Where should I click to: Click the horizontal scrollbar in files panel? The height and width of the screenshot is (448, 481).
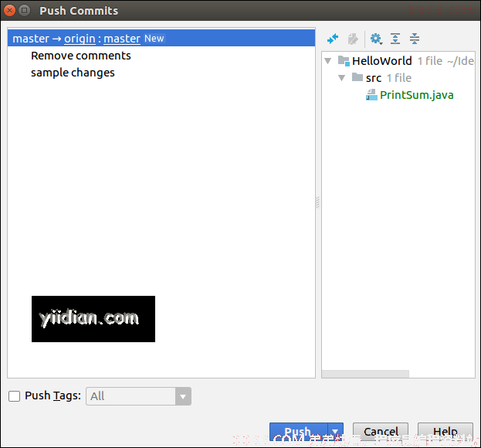[x=365, y=374]
